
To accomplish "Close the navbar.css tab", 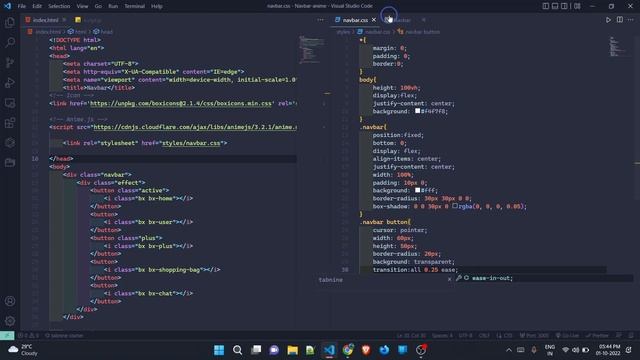I will (374, 20).
